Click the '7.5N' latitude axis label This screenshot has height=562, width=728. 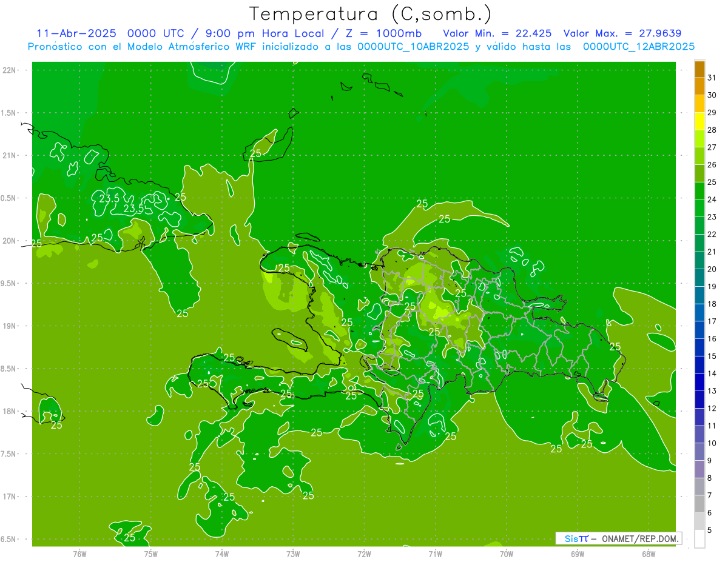pyautogui.click(x=9, y=454)
